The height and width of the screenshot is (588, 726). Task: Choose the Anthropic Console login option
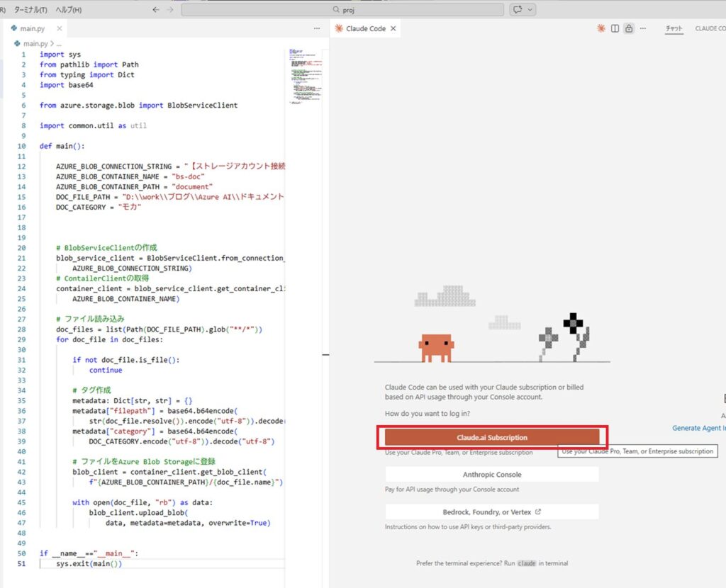[x=492, y=475]
